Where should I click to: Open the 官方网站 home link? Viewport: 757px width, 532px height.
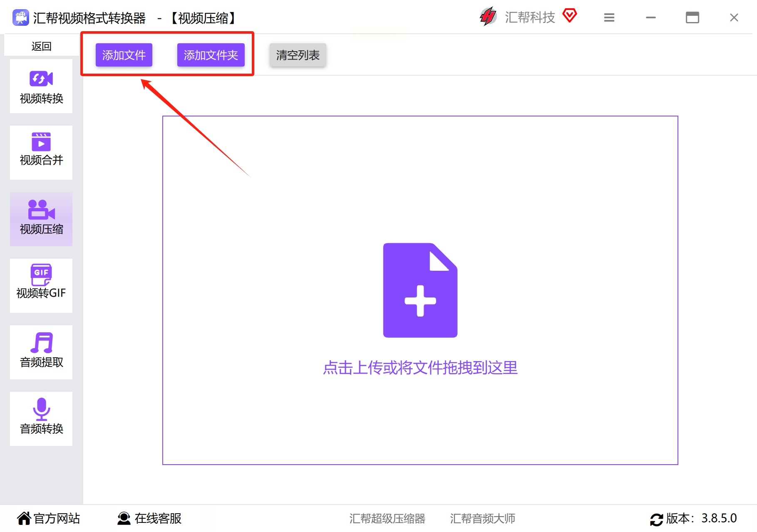[x=49, y=518]
